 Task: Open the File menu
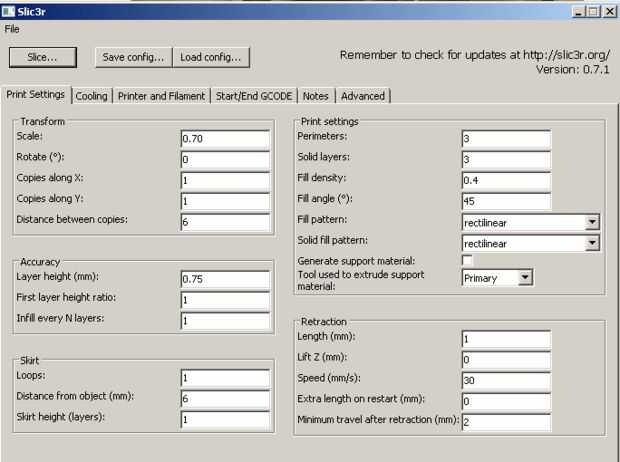coord(12,29)
